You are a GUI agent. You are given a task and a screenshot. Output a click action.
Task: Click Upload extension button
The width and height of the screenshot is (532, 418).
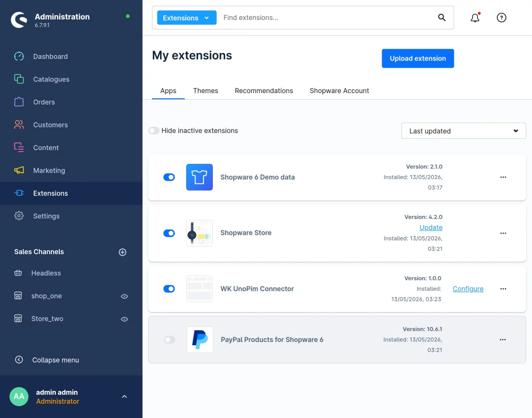click(x=418, y=59)
